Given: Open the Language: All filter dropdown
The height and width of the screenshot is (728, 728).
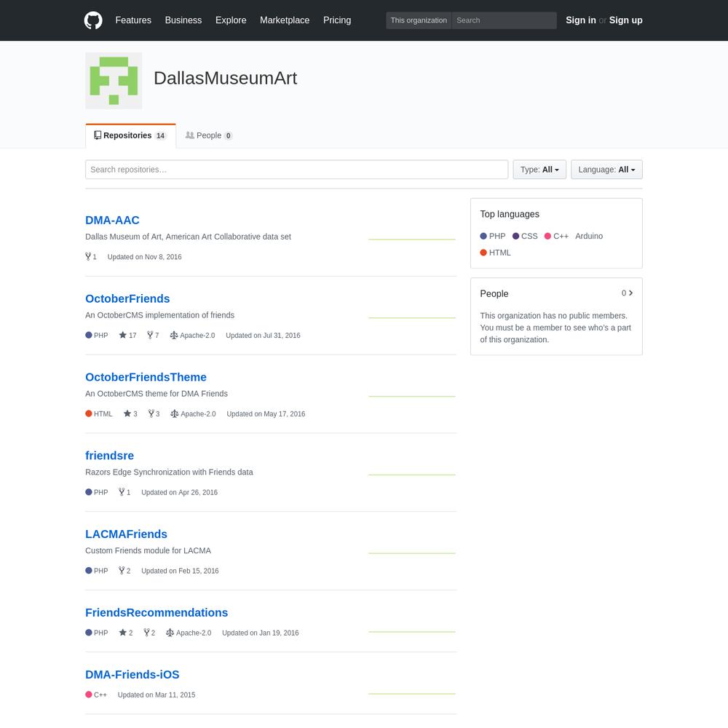Looking at the screenshot, I should click(606, 170).
